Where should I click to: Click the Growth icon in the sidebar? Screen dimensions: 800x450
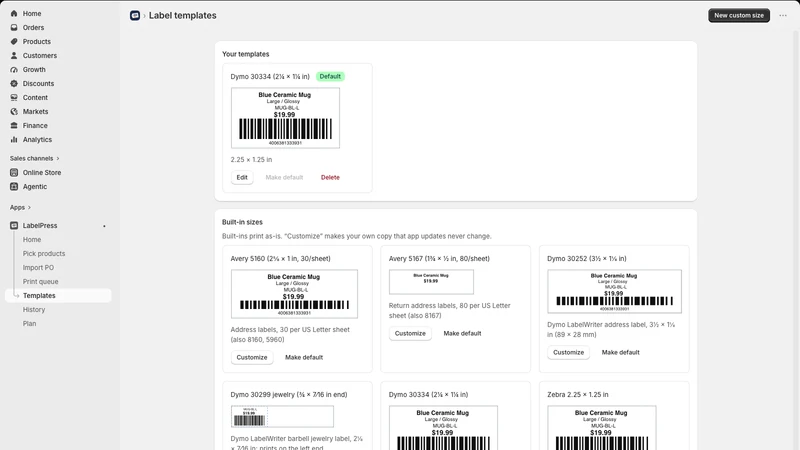tap(14, 69)
